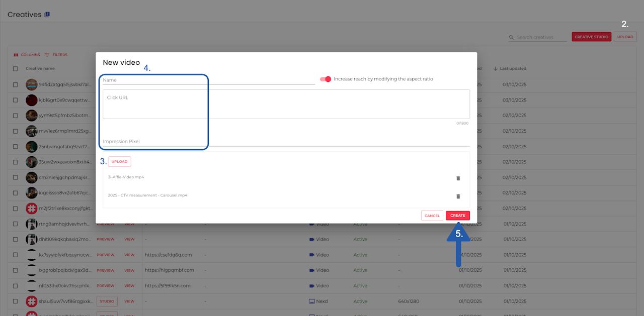Click the red hashtag icon of shaul5uw7vvf86rgqxxk

click(32, 301)
